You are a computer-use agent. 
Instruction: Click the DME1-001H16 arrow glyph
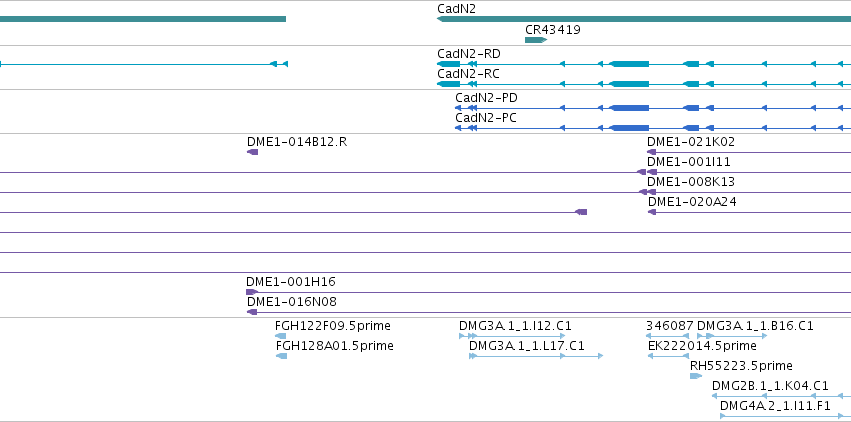pos(252,292)
